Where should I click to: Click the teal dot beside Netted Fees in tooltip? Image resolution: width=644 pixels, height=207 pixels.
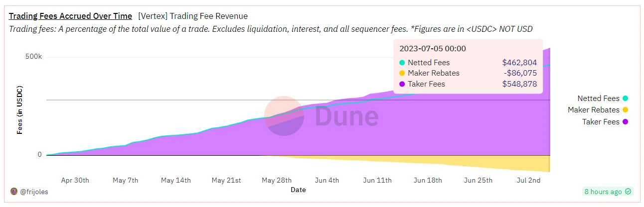[402, 63]
